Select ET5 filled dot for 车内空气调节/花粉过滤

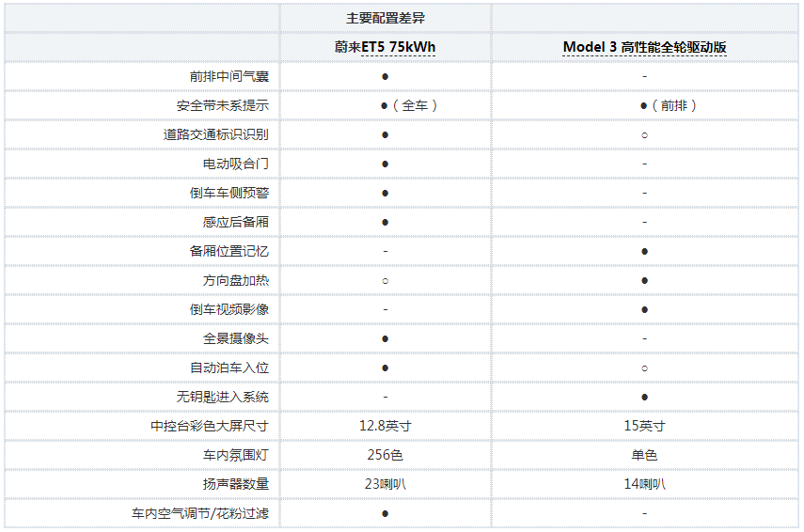pyautogui.click(x=386, y=514)
